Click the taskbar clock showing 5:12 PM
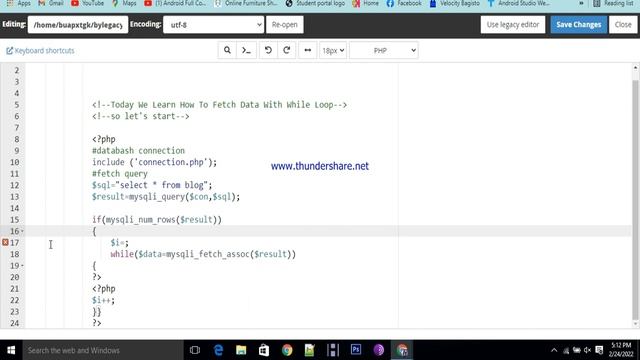The width and height of the screenshot is (640, 360). (x=621, y=350)
